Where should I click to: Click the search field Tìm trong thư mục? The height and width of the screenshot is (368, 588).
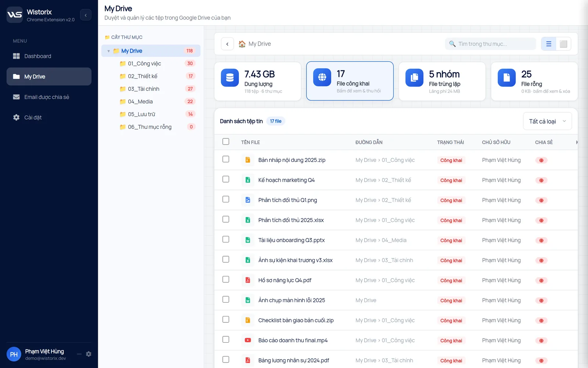491,44
